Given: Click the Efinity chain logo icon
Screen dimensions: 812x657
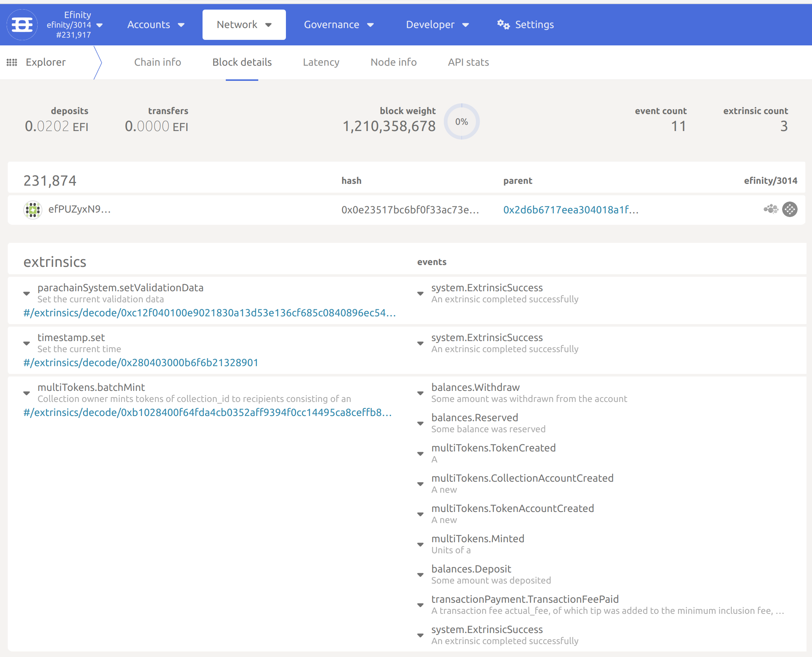Looking at the screenshot, I should pyautogui.click(x=22, y=25).
